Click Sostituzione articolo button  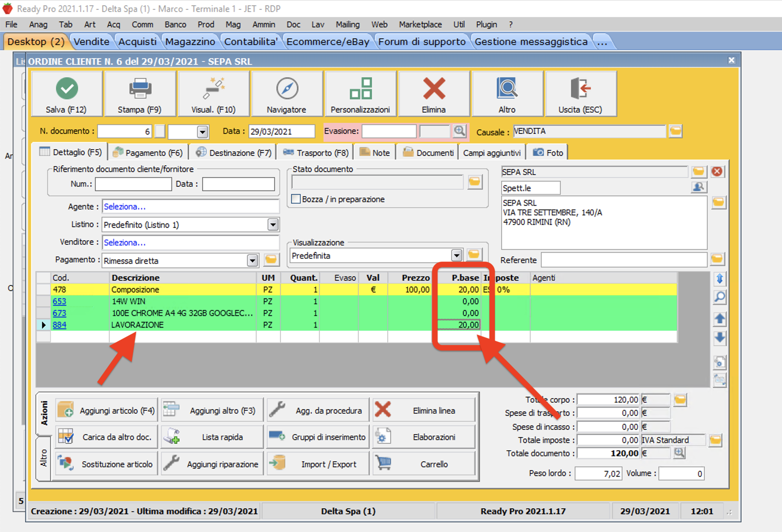tap(107, 464)
